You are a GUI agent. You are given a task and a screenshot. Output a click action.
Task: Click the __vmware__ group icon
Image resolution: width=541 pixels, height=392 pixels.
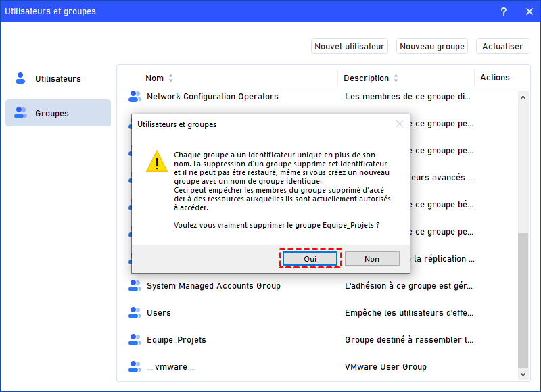click(x=135, y=367)
